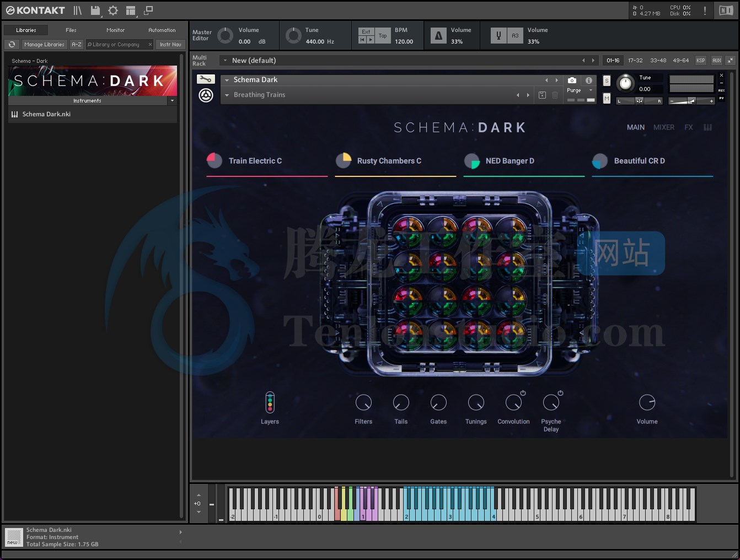
Task: Expand the Instruments library dropdown arrow
Action: (x=172, y=101)
